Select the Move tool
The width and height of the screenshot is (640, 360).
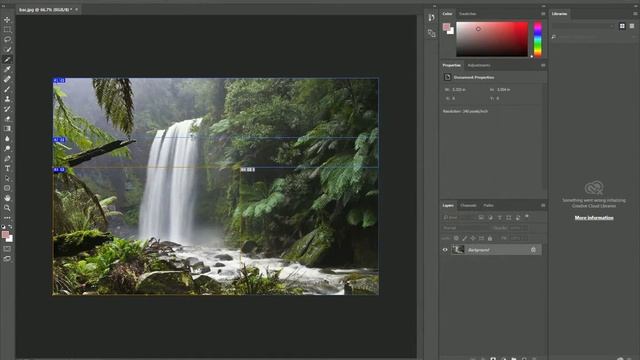(x=7, y=20)
